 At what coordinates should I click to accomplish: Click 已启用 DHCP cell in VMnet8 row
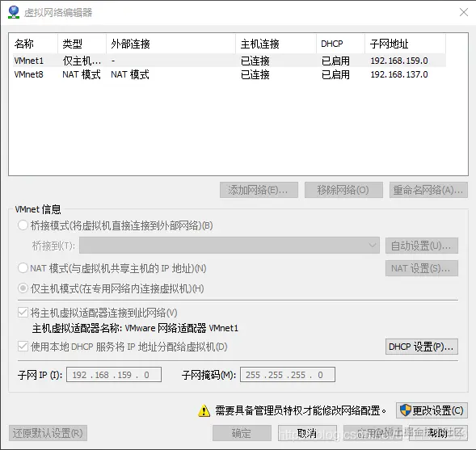pyautogui.click(x=335, y=74)
